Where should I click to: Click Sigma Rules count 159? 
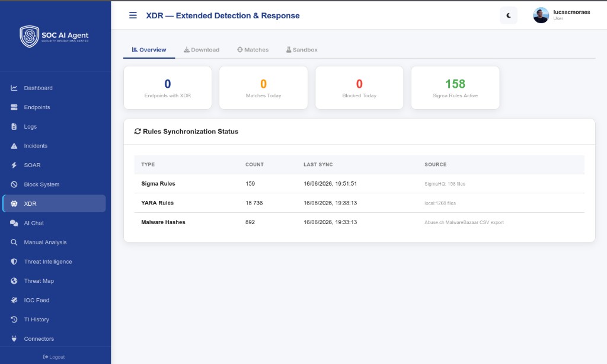click(x=250, y=184)
